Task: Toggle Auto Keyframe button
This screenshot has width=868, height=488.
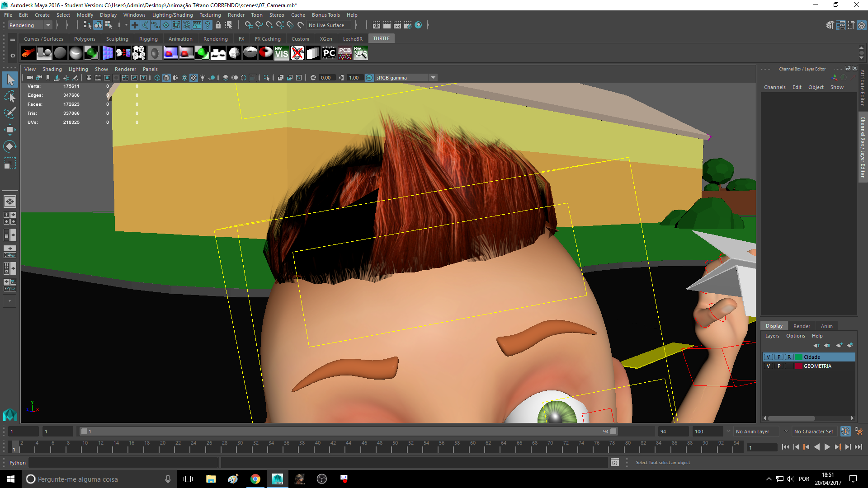Action: point(845,432)
